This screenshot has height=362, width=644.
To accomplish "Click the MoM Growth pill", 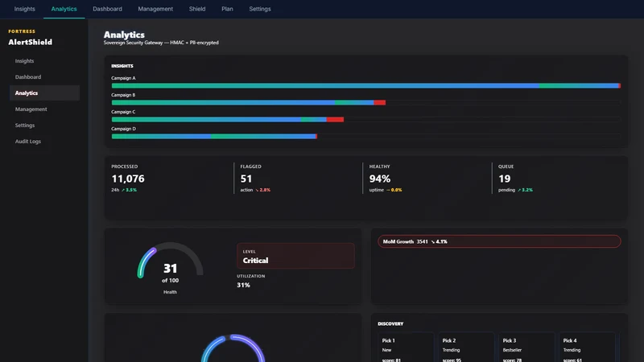I will [x=499, y=241].
